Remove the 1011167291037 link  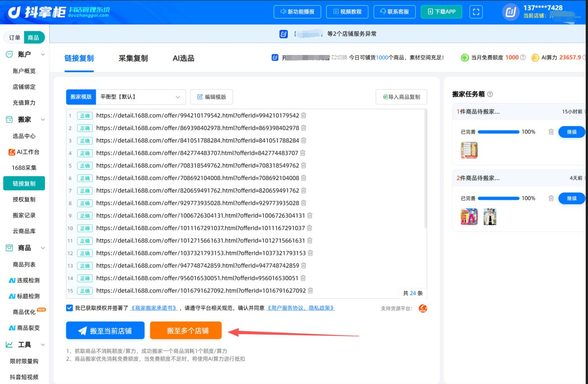point(309,228)
